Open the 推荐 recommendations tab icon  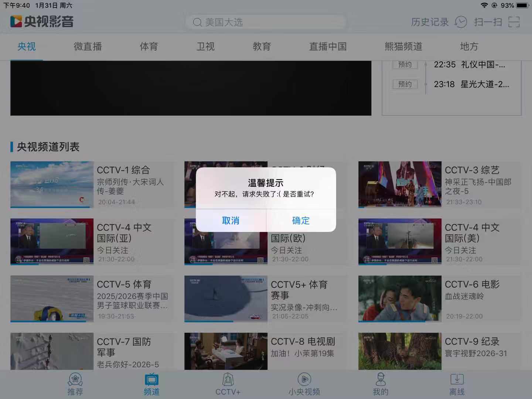pyautogui.click(x=75, y=379)
